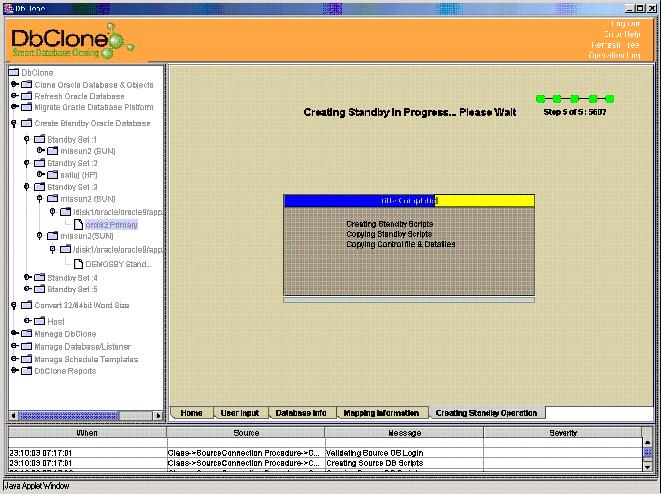Collapse the Create Standby Oracle Database node
662x496 pixels.
click(14, 123)
